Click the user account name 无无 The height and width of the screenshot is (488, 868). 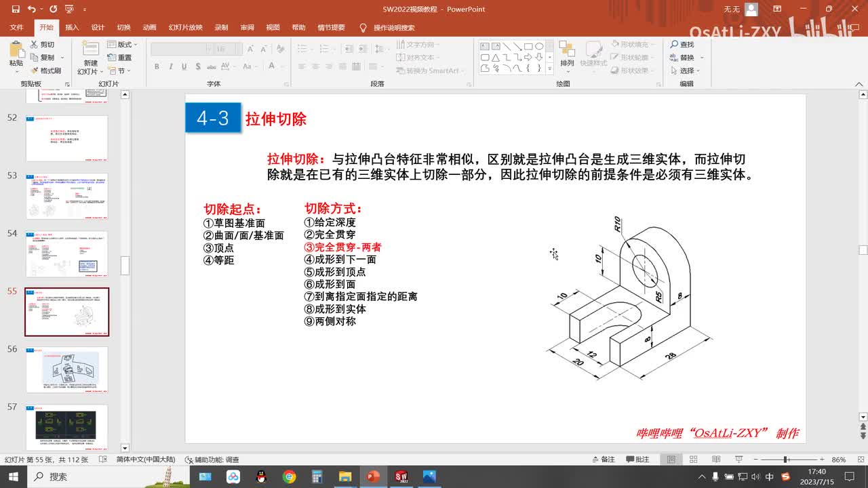pyautogui.click(x=732, y=9)
